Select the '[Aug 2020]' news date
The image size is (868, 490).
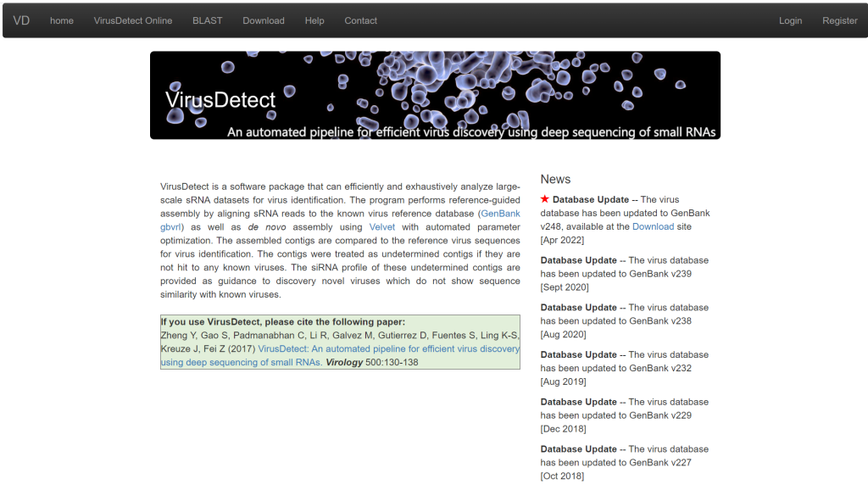pyautogui.click(x=563, y=334)
